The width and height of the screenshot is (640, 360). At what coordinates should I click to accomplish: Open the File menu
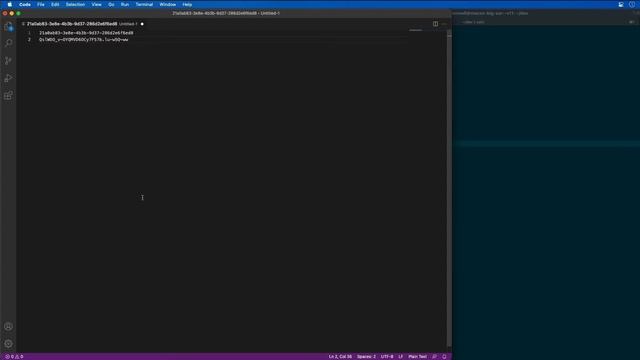pos(41,4)
